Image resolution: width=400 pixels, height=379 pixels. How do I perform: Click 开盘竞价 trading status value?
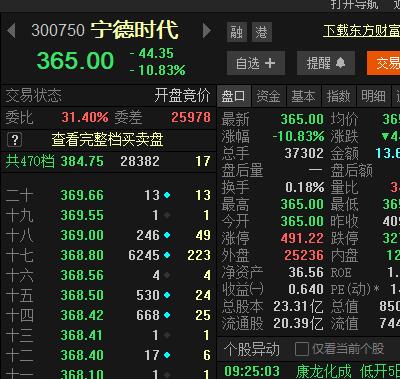[x=182, y=96]
